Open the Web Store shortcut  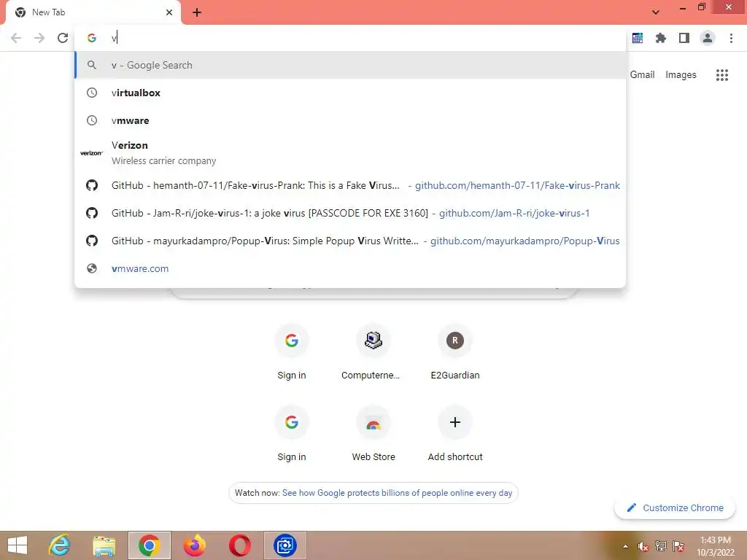coord(373,435)
